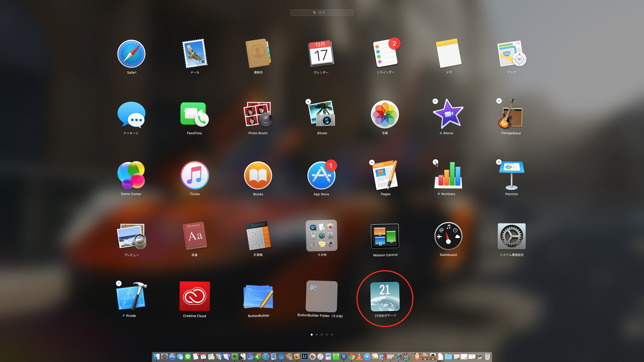Remove Numbers via its X badge
This screenshot has height=362, width=644.
pos(435,162)
